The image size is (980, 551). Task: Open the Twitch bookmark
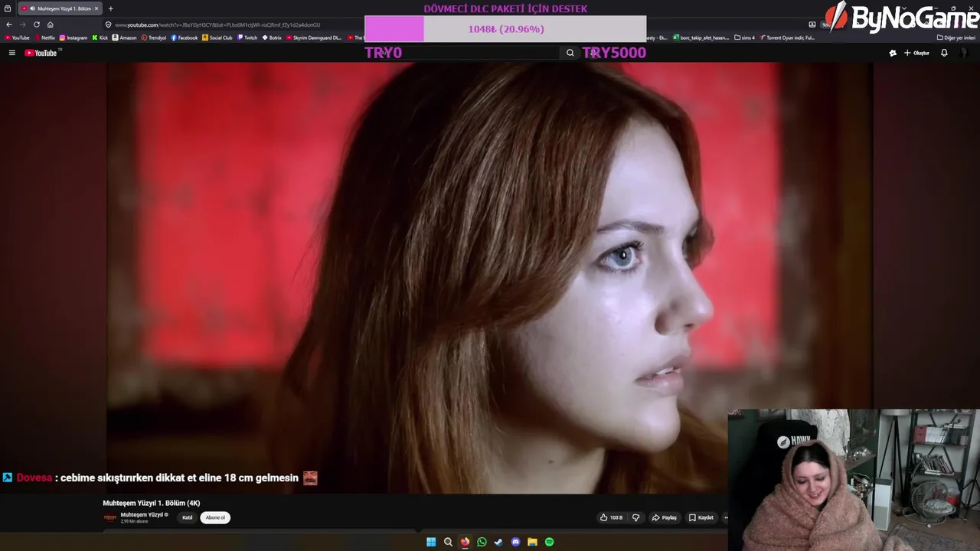[247, 37]
